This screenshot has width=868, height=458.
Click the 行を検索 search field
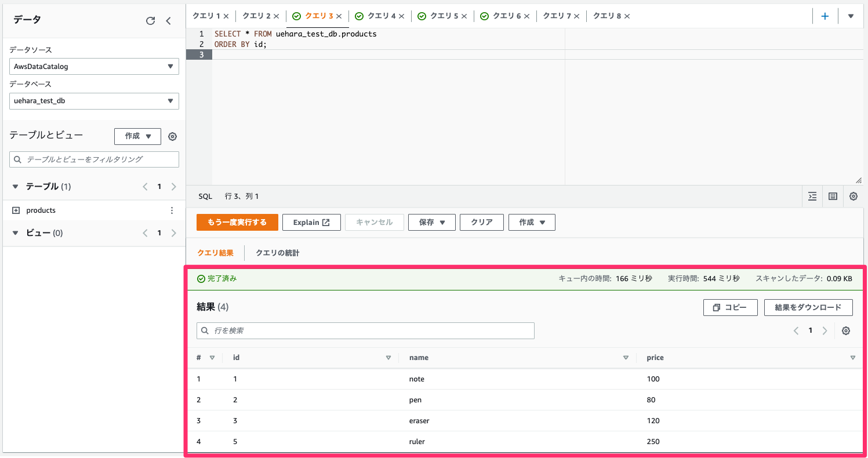tap(365, 330)
